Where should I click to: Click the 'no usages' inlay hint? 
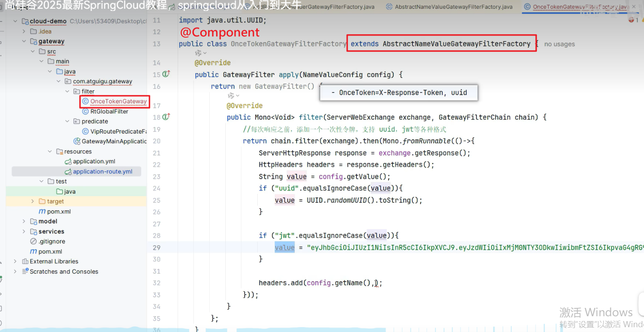[560, 44]
